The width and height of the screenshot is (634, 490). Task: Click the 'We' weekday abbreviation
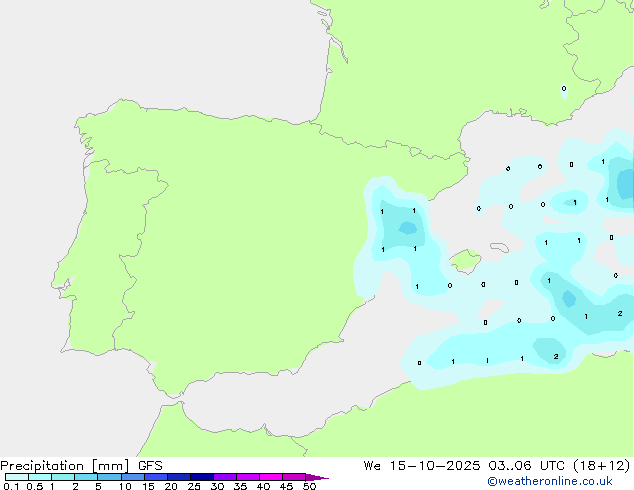click(372, 466)
